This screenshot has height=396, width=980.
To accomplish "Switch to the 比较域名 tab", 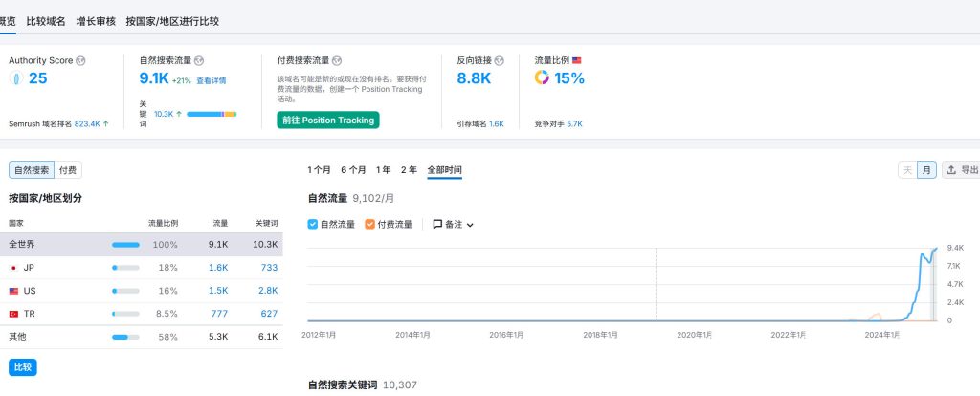I will (x=46, y=20).
